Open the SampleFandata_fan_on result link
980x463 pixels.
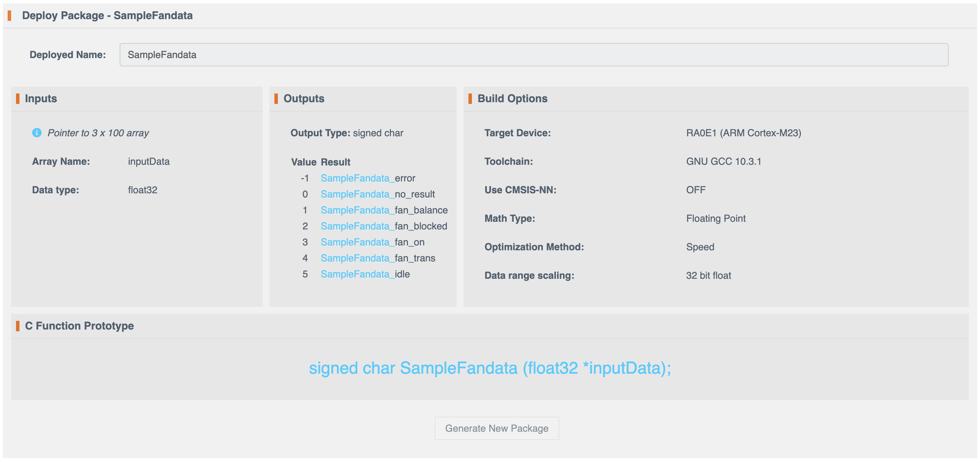point(372,242)
